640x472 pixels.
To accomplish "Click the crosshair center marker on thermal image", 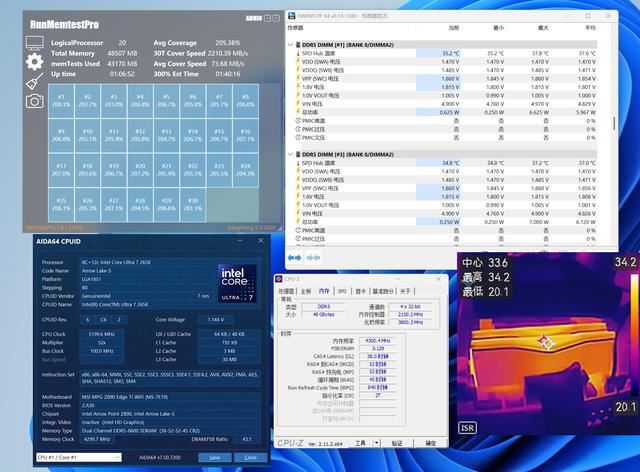I will click(x=545, y=342).
